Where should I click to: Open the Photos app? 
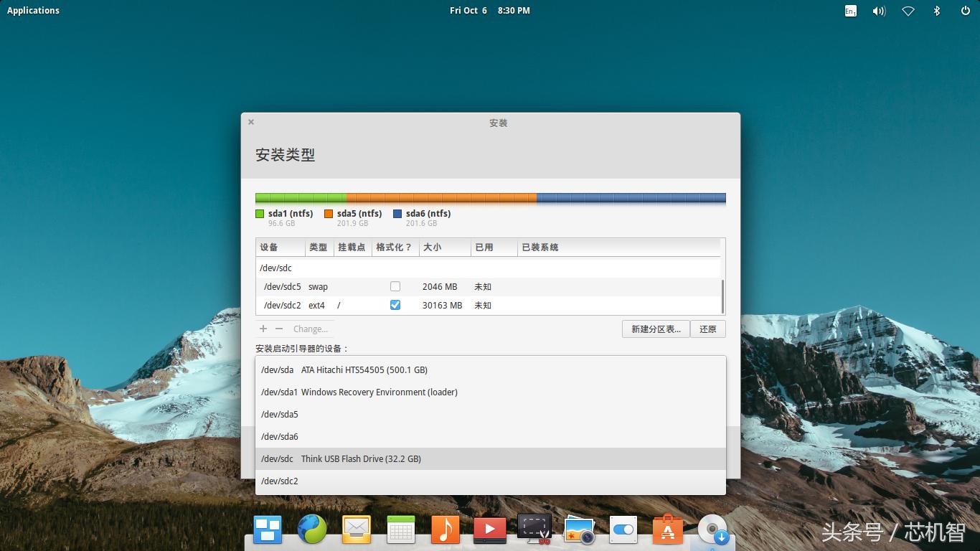click(578, 529)
